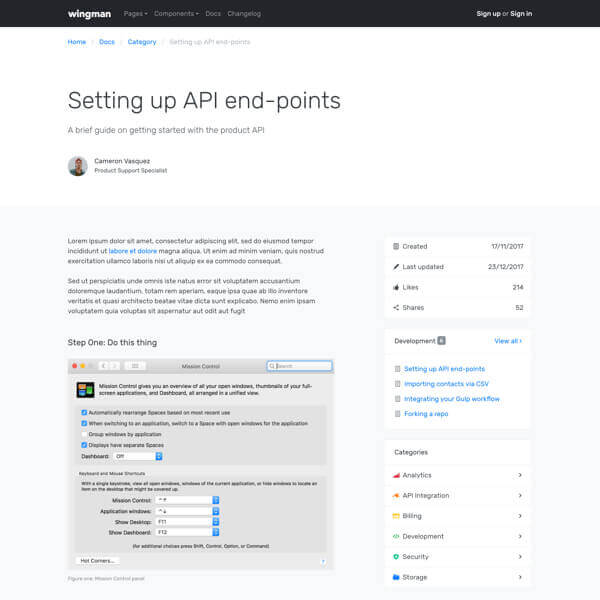Click the Analytics chart icon
600x600 pixels.
pyautogui.click(x=396, y=475)
